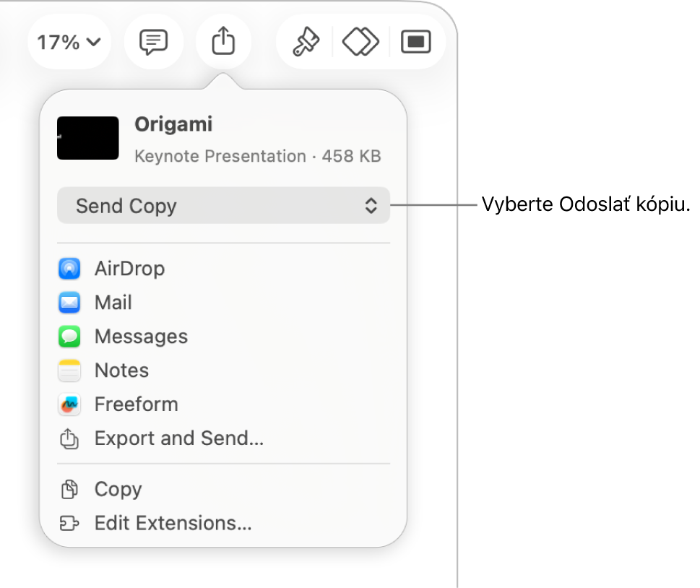Open the Send Copy popup menu
This screenshot has height=588, width=700.
coord(224,205)
